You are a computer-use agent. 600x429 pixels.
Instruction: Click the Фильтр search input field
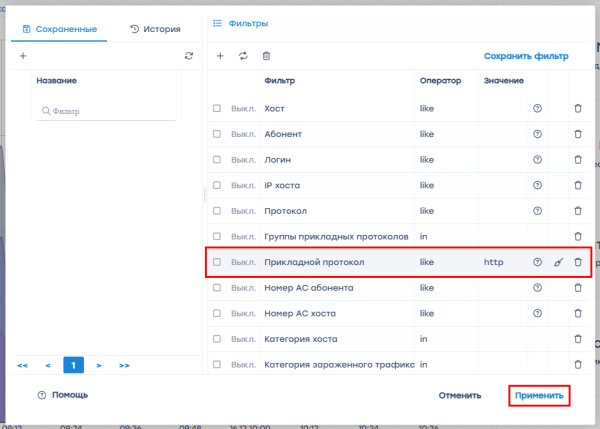point(108,112)
